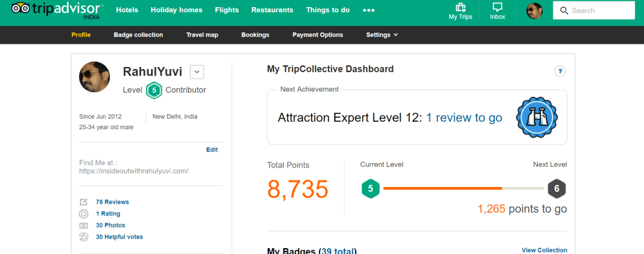Click the magnifier icon in the search box

(x=564, y=11)
